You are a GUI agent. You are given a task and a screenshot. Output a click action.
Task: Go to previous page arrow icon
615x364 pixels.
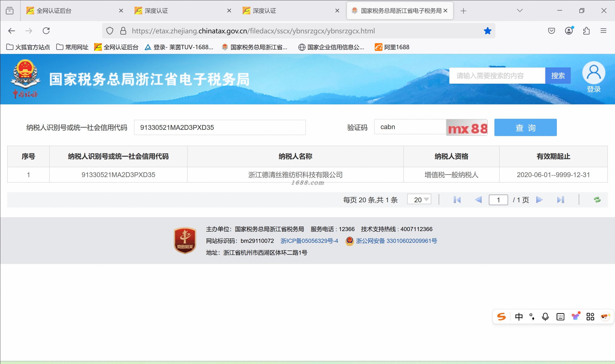(478, 200)
